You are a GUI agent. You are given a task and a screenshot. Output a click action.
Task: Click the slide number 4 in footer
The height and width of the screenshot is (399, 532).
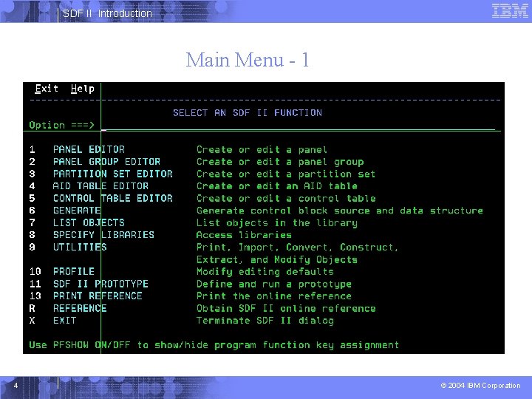[x=16, y=386]
